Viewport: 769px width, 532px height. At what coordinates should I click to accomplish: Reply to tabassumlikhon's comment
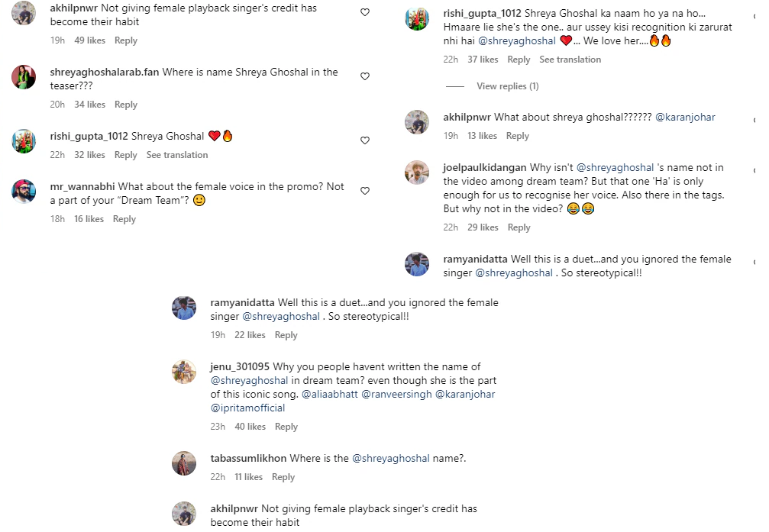pyautogui.click(x=283, y=477)
